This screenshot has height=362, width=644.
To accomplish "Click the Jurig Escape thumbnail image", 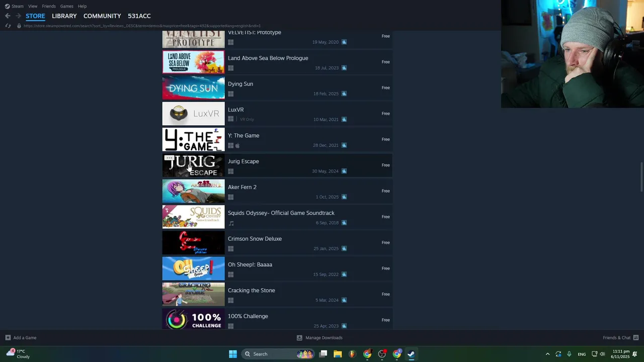I will click(x=193, y=165).
